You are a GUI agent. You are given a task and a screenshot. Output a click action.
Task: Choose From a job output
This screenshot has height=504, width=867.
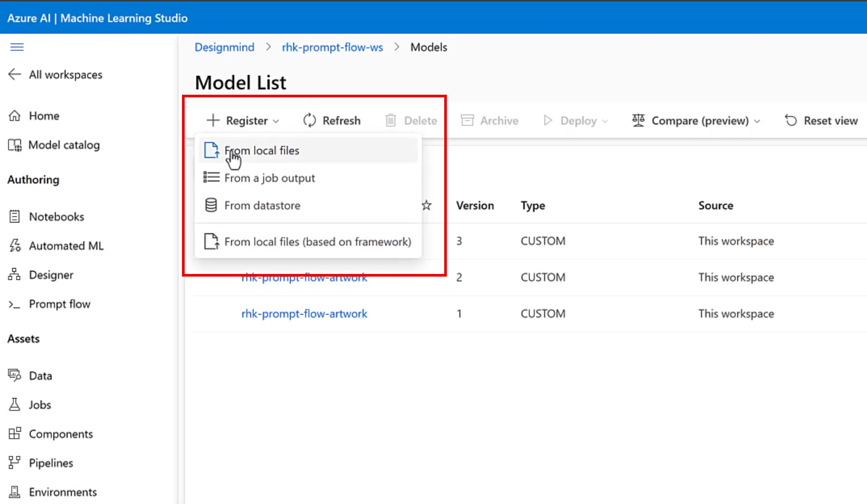269,178
